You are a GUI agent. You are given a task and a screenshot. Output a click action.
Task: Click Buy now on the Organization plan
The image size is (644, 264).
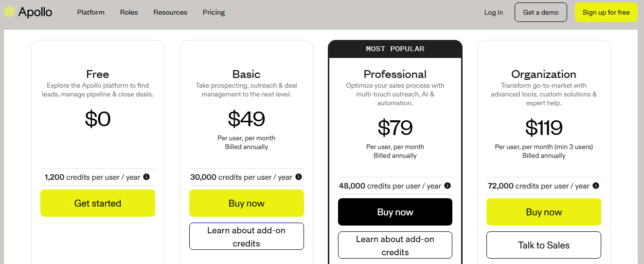pyautogui.click(x=544, y=212)
